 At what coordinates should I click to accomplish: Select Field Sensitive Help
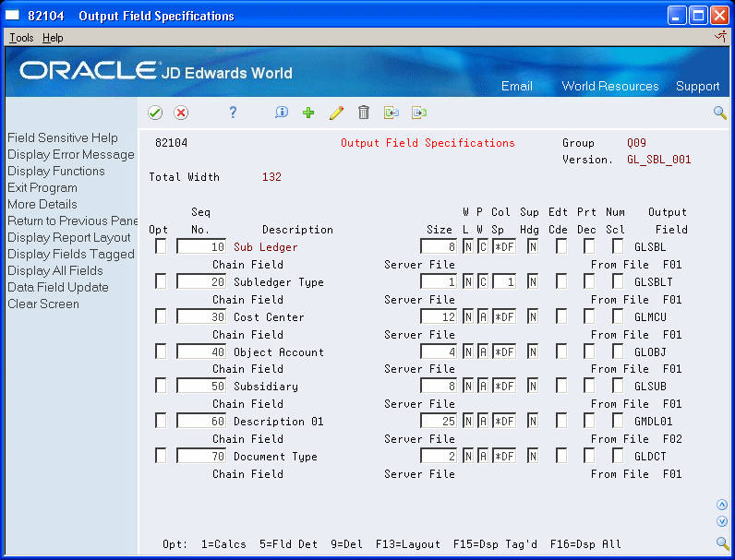coord(63,137)
